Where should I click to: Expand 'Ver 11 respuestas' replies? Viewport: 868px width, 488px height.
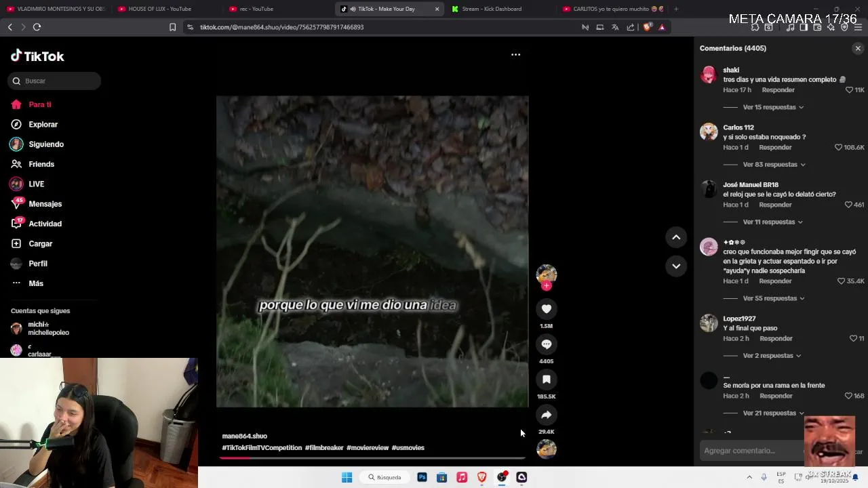[772, 222]
